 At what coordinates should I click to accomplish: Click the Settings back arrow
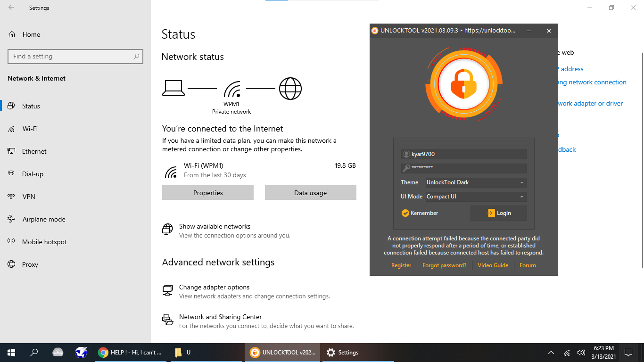[x=11, y=8]
